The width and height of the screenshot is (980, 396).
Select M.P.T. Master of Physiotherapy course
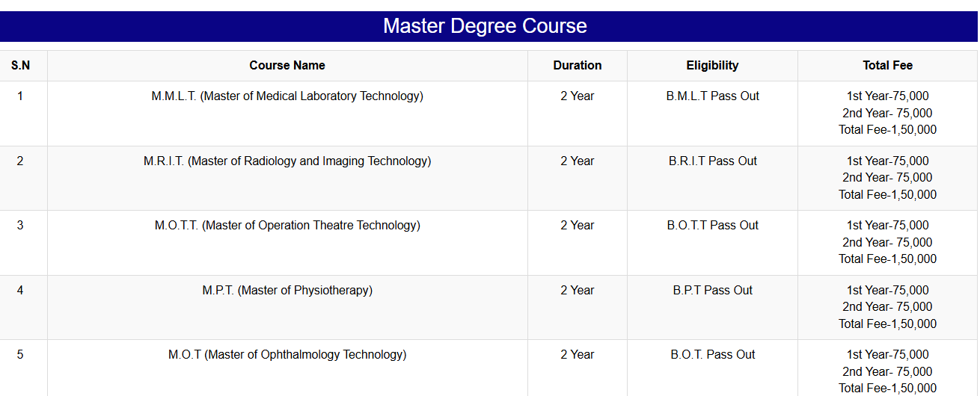[287, 291]
